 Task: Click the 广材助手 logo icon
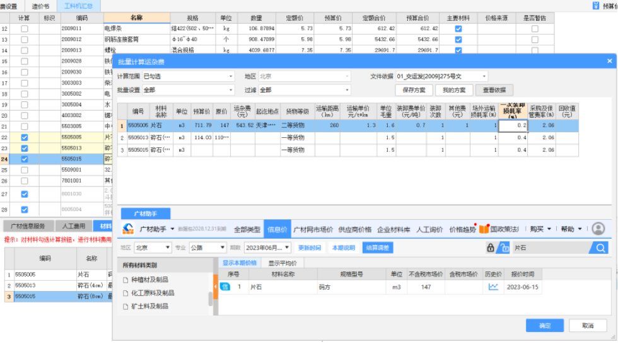pos(128,229)
